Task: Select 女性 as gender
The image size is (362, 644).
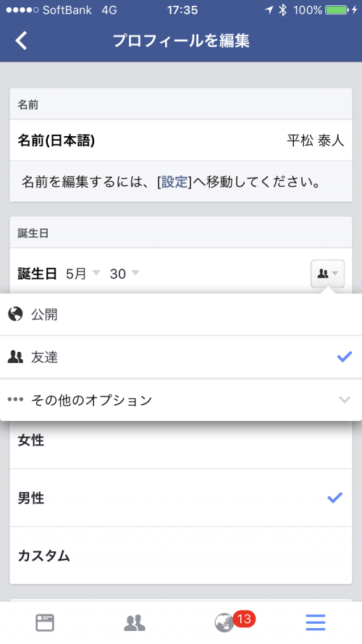Action: 181,440
